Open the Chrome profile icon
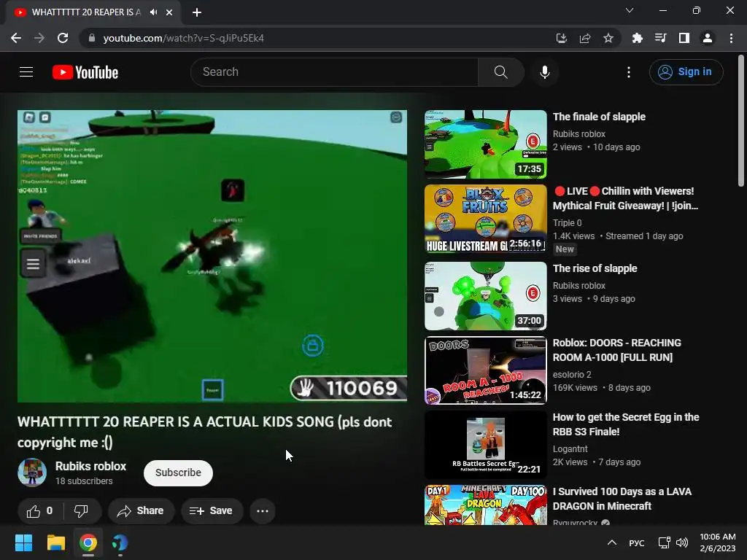This screenshot has width=747, height=560. pos(708,38)
